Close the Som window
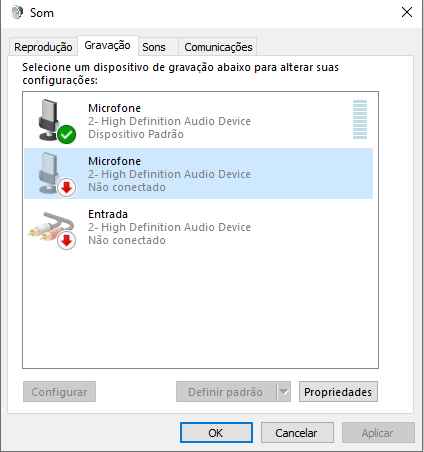424x452 pixels. click(x=407, y=13)
